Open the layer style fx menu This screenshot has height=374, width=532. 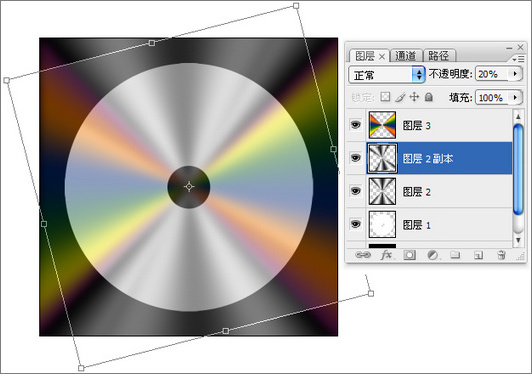386,255
